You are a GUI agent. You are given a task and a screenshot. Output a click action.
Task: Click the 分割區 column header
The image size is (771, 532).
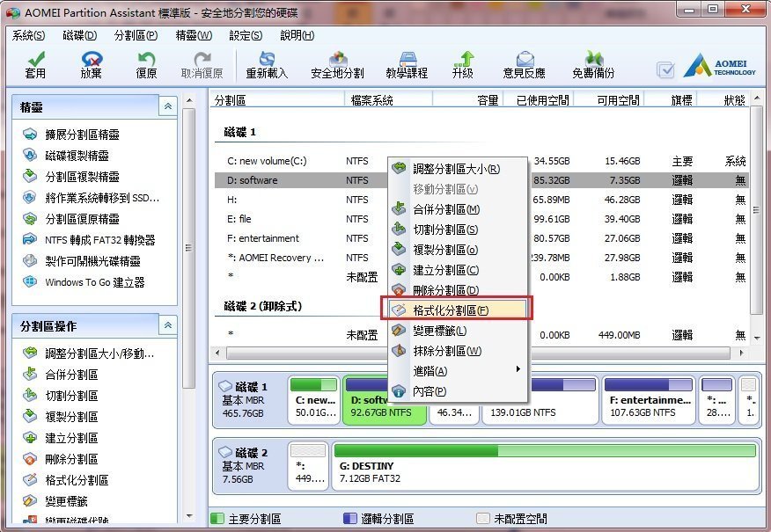pos(278,100)
